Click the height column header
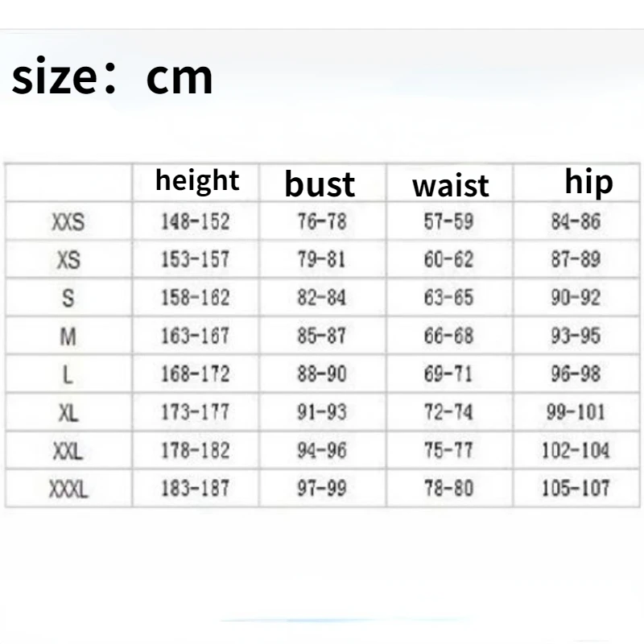 pos(197,180)
